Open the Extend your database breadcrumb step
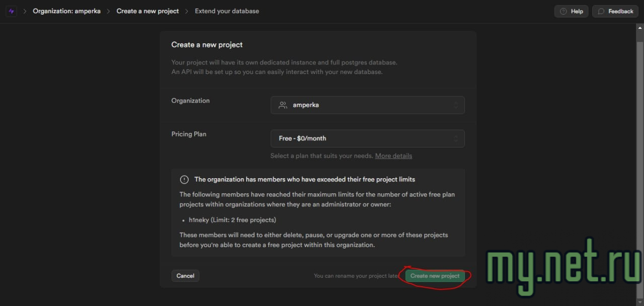644x306 pixels. [227, 11]
